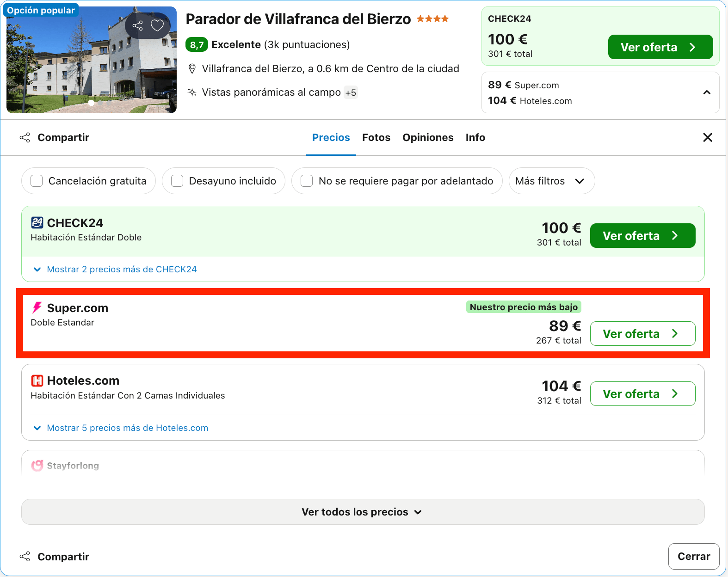Toggle No se requiere pagar por adelantado
The image size is (728, 577).
307,181
